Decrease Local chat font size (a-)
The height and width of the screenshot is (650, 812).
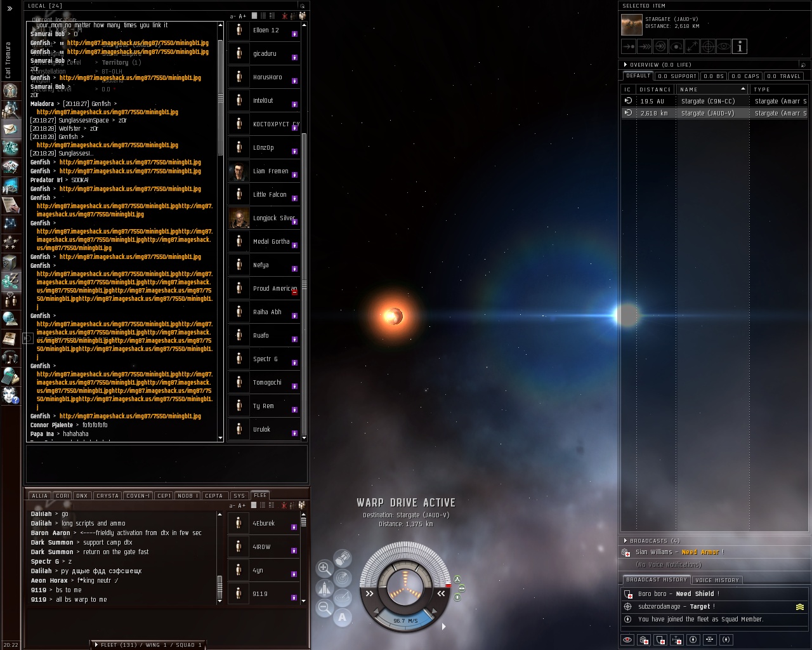pos(233,17)
